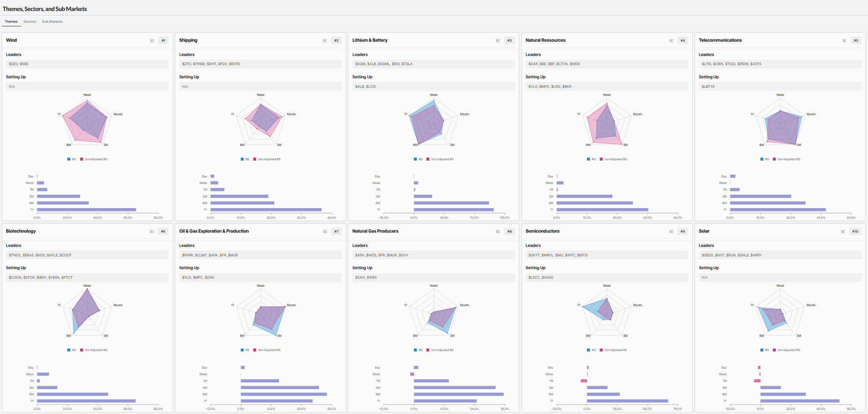Open the chart for Lithium & Battery

tap(498, 41)
